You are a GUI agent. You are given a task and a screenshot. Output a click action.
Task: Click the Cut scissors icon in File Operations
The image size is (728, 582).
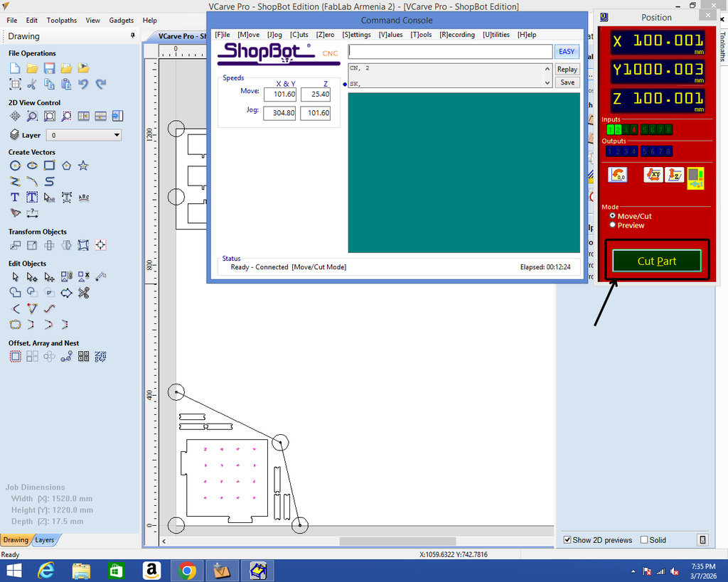(32, 84)
